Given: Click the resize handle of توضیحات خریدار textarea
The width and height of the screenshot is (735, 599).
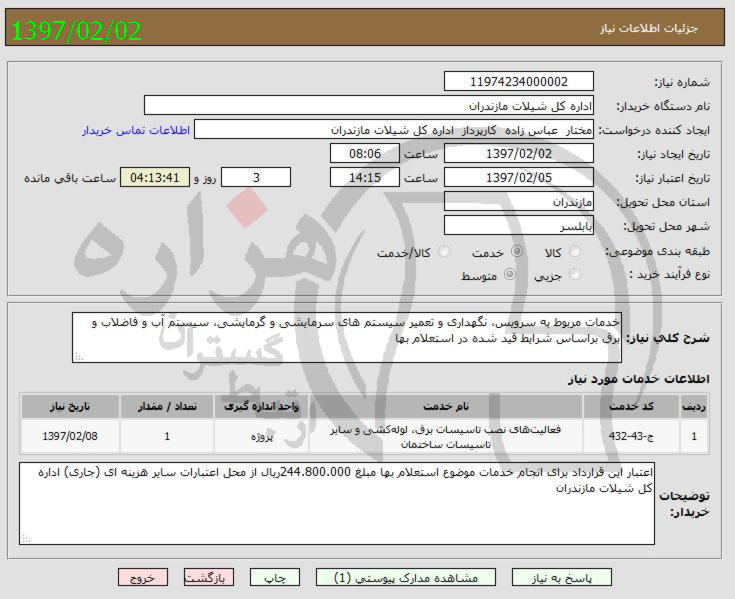Looking at the screenshot, I should [26, 539].
